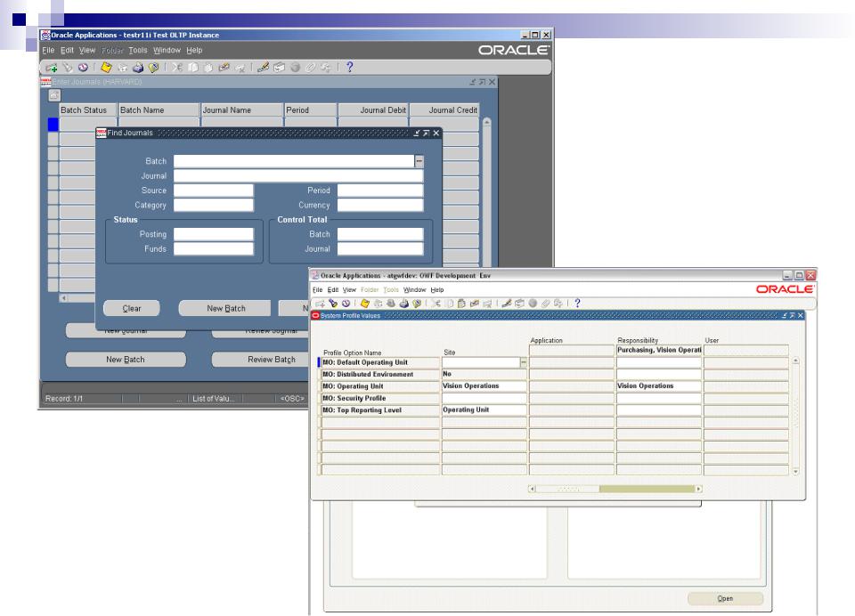This screenshot has width=855, height=616.
Task: Click the Control Total Batch input field
Action: (x=380, y=234)
